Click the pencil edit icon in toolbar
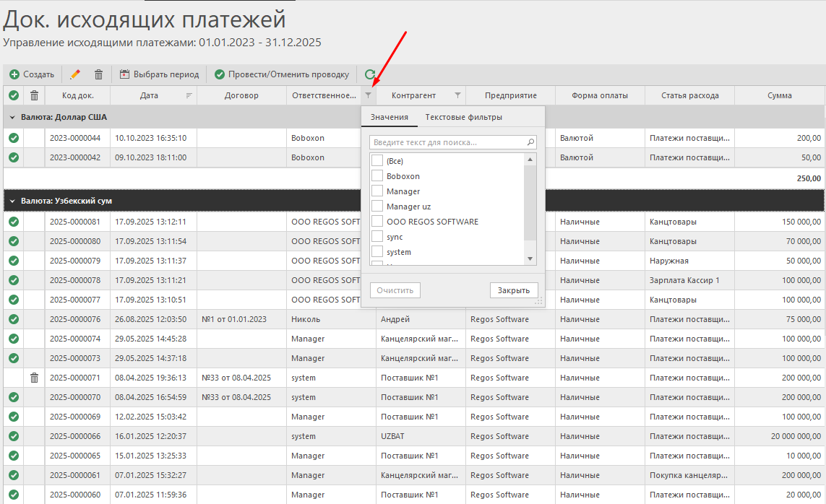 pos(75,74)
